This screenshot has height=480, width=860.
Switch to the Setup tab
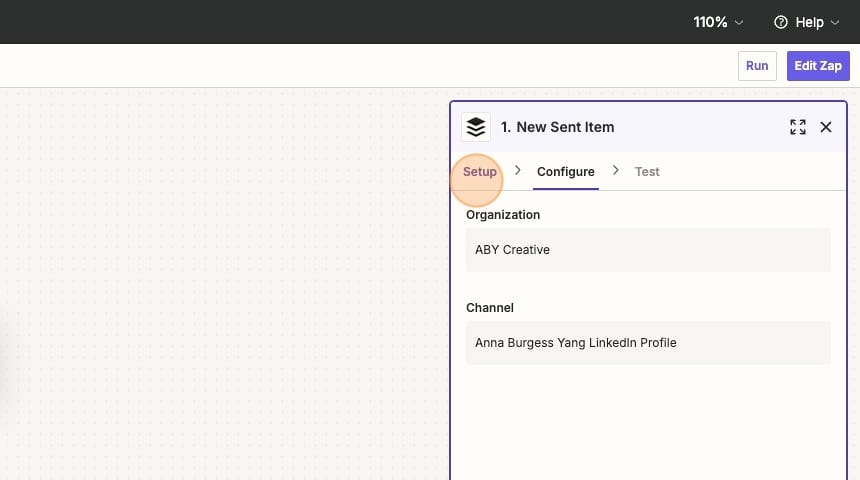[x=479, y=172]
